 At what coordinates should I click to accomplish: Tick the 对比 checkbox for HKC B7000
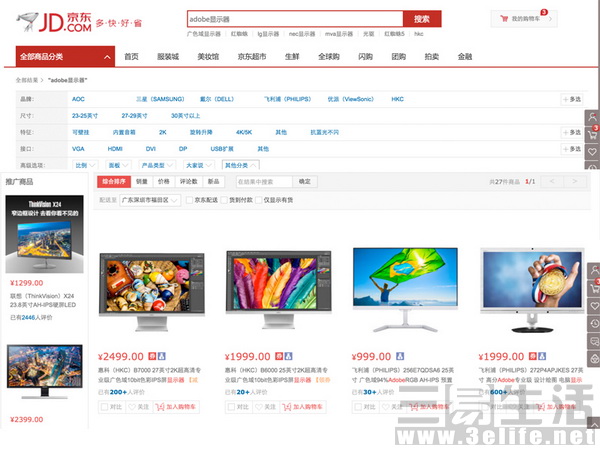(104, 407)
